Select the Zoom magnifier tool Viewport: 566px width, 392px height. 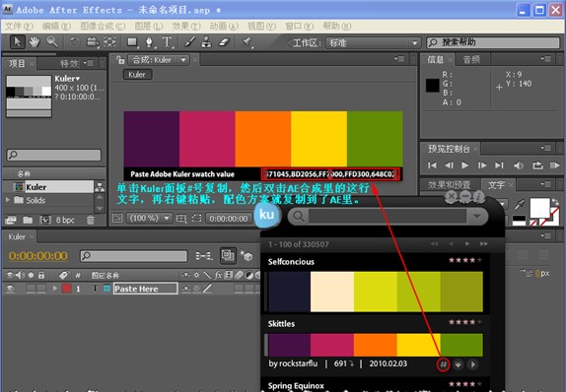[x=52, y=41]
